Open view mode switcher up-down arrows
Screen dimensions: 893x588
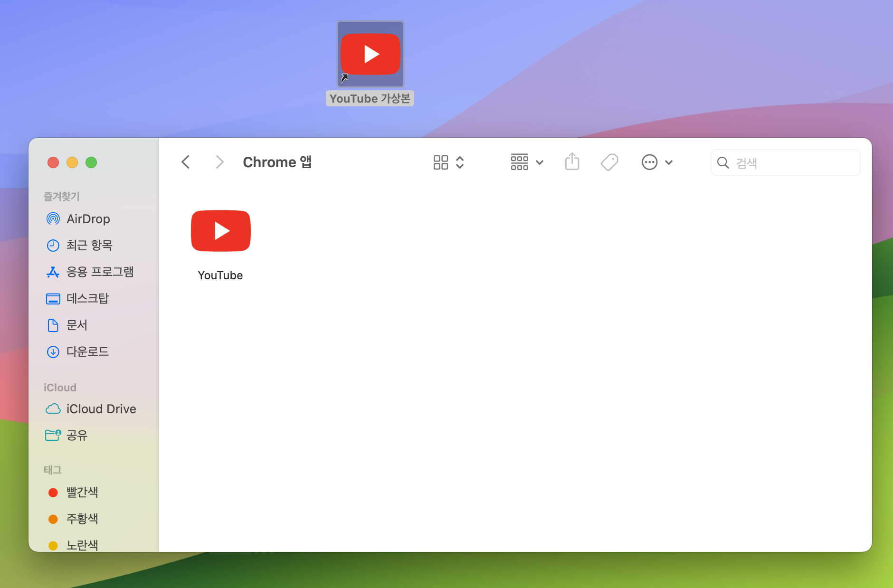point(460,162)
